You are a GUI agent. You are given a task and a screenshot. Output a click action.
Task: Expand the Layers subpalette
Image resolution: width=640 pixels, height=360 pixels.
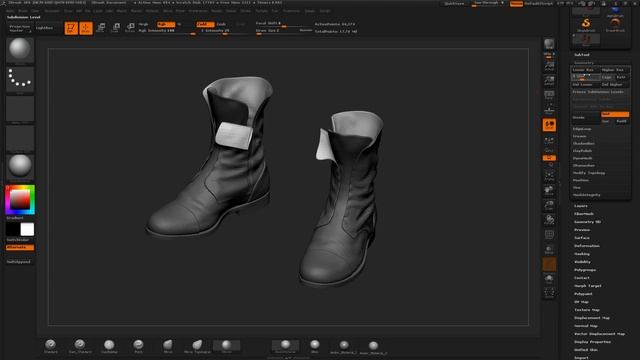pyautogui.click(x=581, y=206)
